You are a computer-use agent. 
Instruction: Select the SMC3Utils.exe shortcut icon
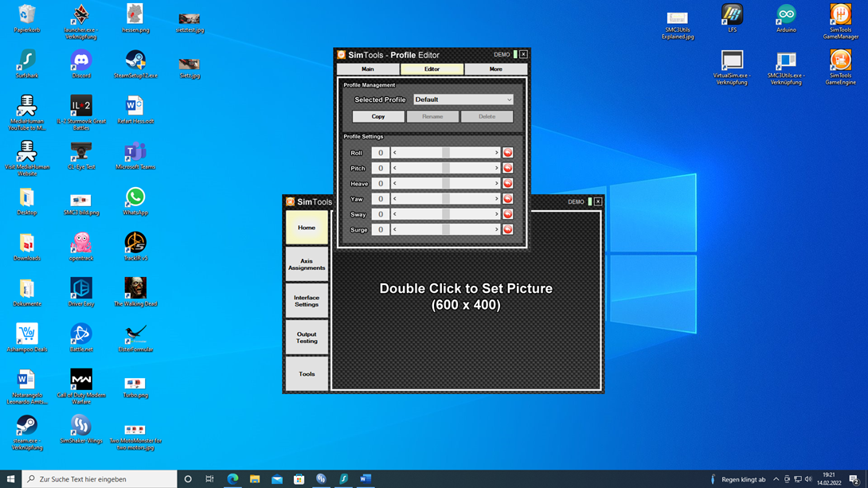[786, 68]
